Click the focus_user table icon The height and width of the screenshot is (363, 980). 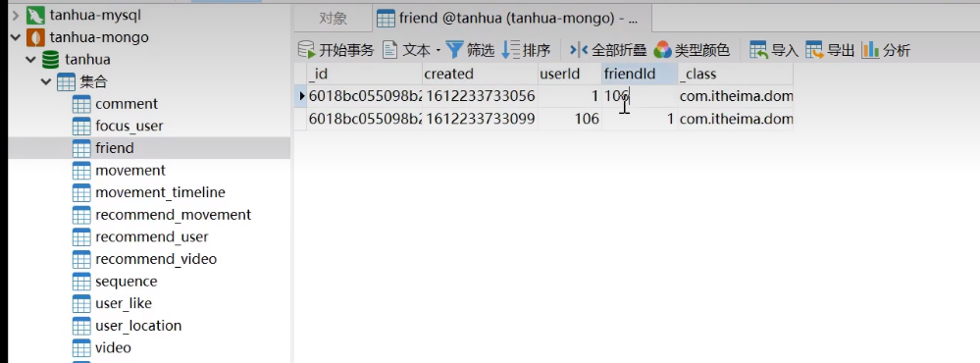81,127
